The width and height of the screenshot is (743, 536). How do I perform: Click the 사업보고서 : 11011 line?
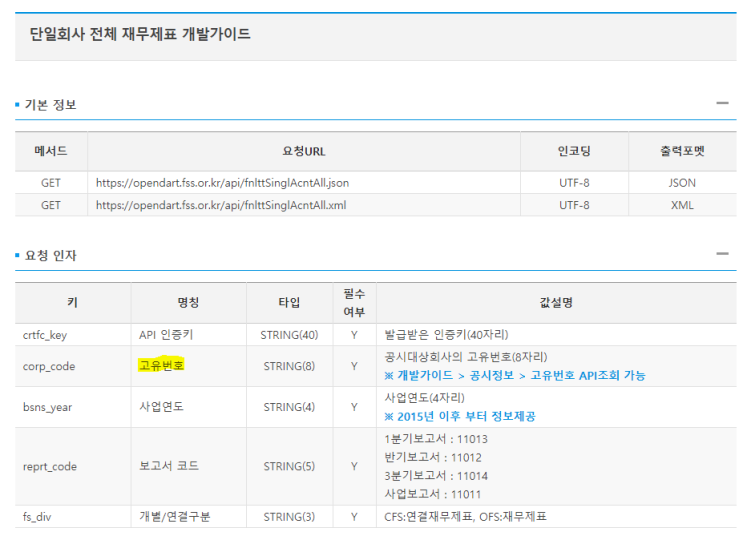coord(433,494)
